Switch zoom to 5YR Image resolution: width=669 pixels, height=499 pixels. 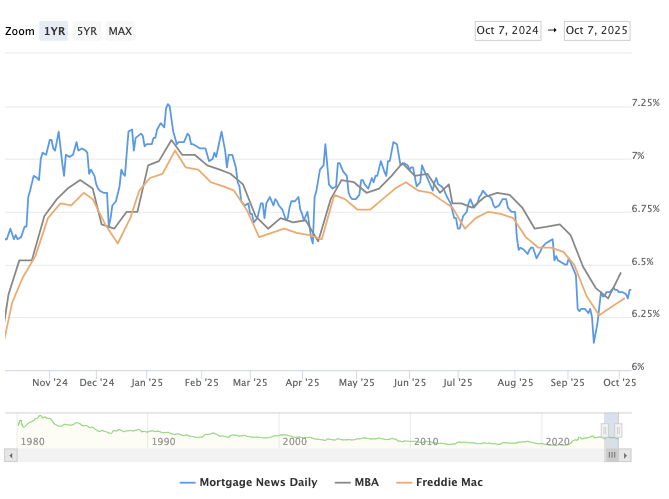tap(87, 31)
